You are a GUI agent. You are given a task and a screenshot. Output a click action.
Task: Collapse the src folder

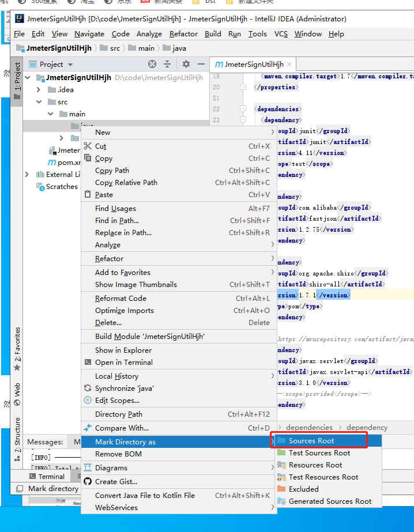pyautogui.click(x=39, y=102)
